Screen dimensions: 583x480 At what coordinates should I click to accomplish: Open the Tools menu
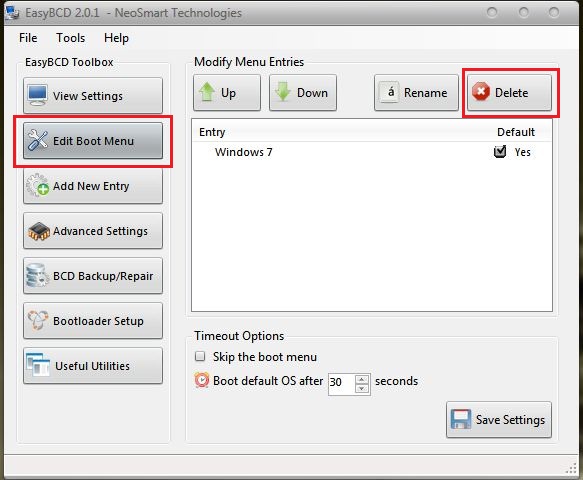coord(71,38)
